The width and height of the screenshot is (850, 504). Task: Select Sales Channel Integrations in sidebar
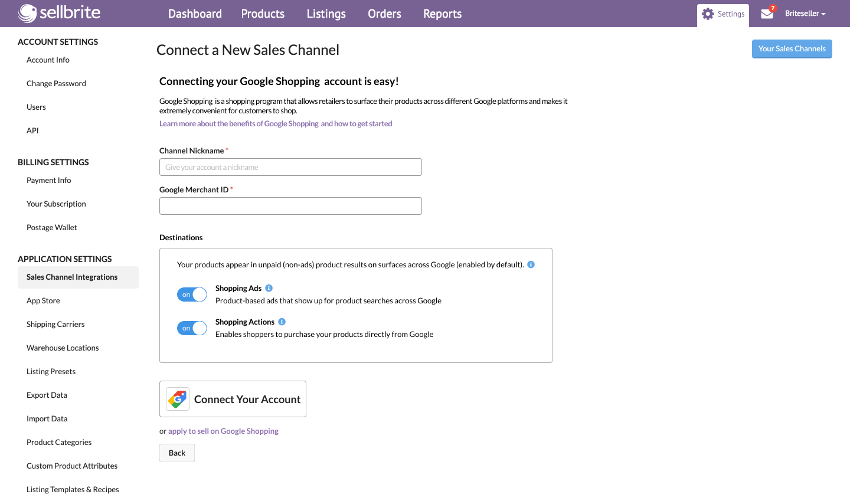(x=78, y=277)
